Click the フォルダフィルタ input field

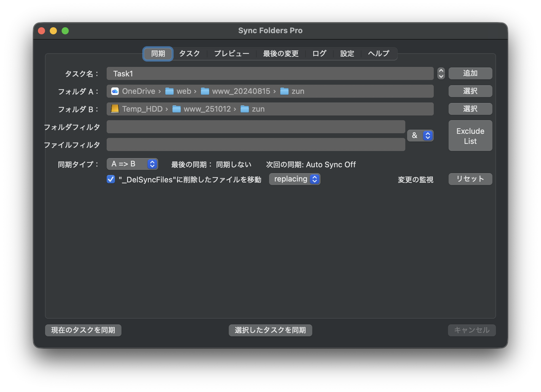pos(256,127)
